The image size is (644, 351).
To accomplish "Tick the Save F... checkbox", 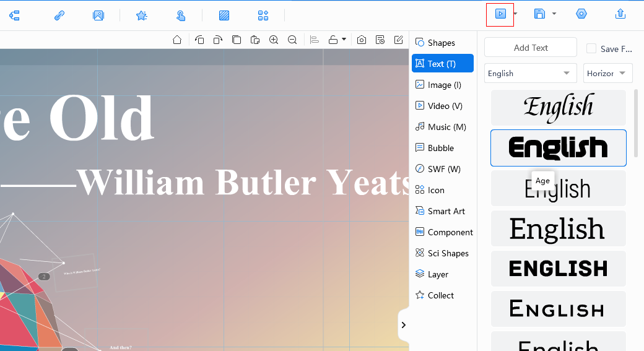I will pos(591,48).
